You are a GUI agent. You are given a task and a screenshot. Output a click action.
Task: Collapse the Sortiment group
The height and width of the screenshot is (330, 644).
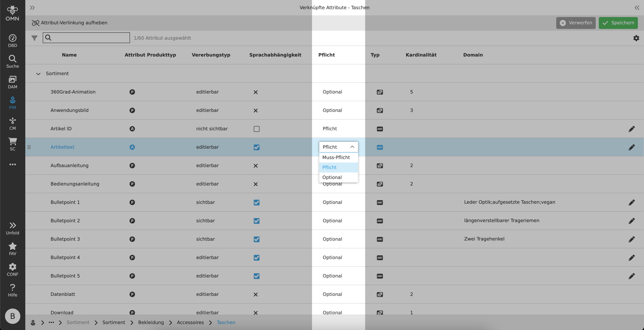(x=38, y=74)
